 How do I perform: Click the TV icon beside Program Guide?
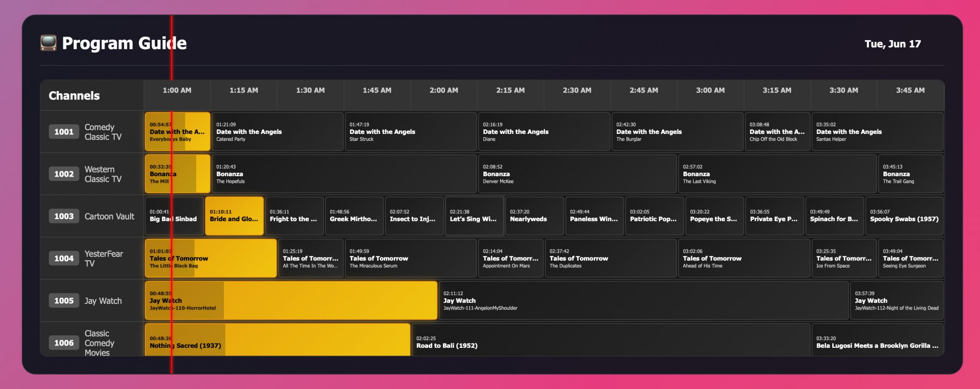[48, 43]
